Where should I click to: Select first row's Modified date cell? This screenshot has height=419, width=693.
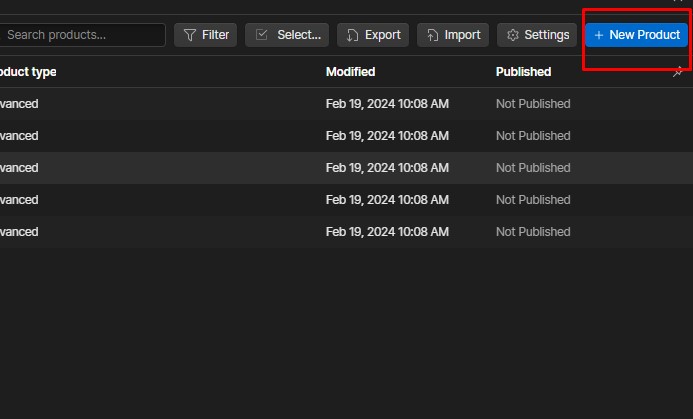click(x=387, y=104)
